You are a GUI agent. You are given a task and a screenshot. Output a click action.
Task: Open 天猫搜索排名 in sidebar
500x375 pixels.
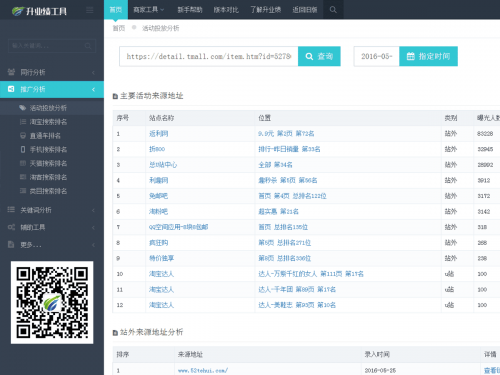(x=48, y=163)
